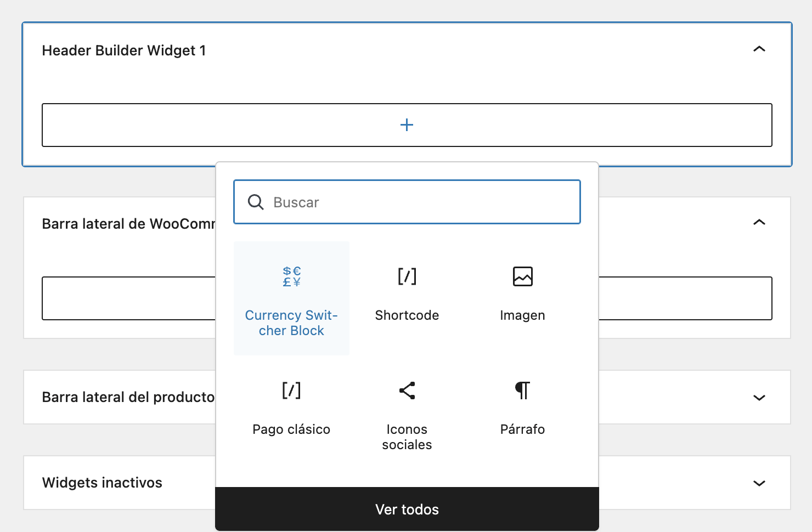The width and height of the screenshot is (812, 532).
Task: Click the blue plus add-block icon
Action: point(407,125)
